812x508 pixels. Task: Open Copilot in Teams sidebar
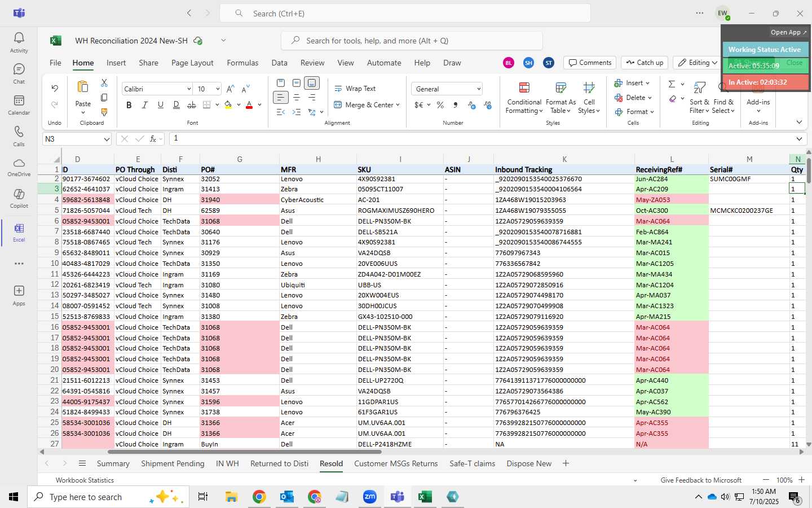19,198
